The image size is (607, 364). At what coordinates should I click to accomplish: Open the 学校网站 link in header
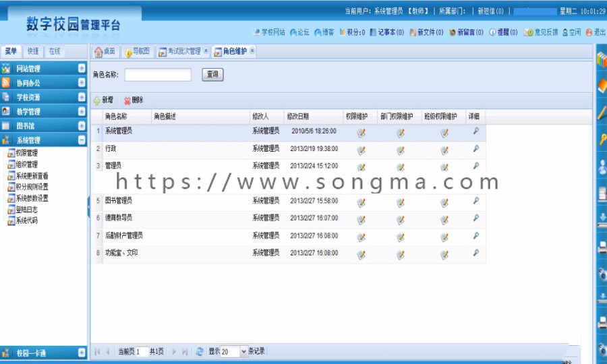pyautogui.click(x=269, y=32)
